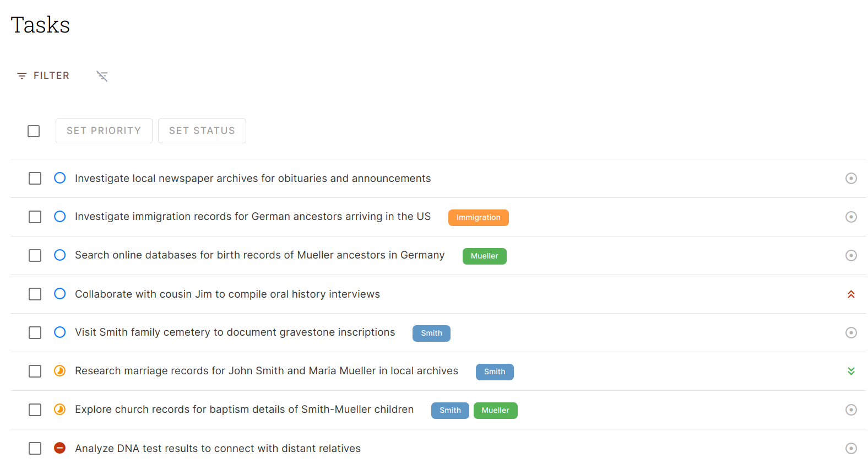Open the task about Smith family cemetery

[235, 332]
